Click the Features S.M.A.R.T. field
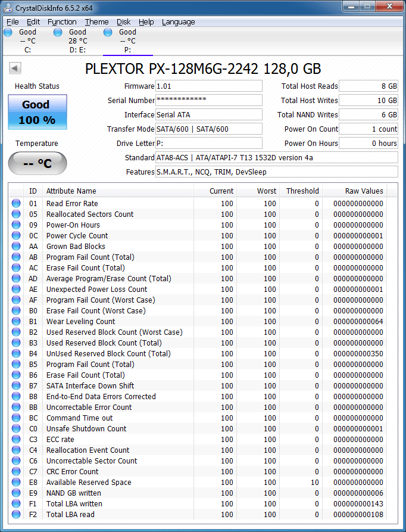406x532 pixels. (277, 172)
